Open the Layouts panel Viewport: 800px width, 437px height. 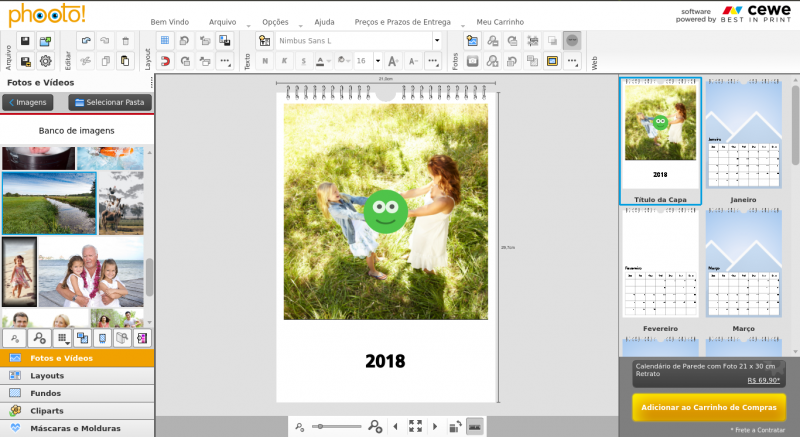pyautogui.click(x=77, y=376)
